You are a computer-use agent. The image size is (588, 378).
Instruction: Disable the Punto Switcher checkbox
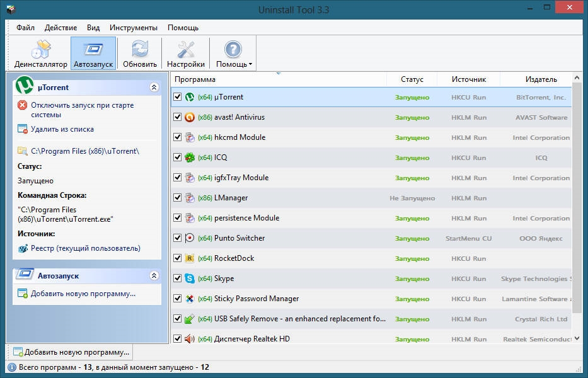coord(178,238)
